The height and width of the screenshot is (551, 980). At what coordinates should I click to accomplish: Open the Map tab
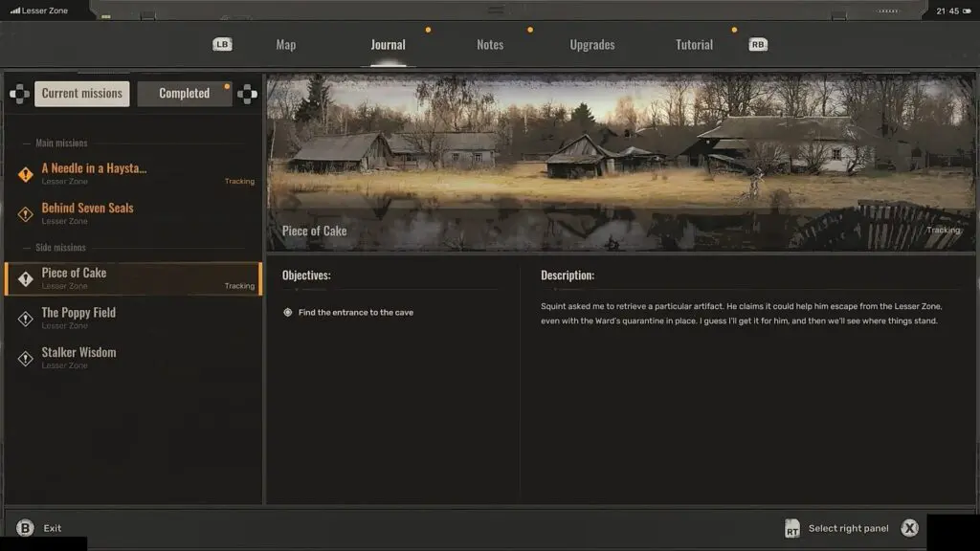tap(285, 45)
